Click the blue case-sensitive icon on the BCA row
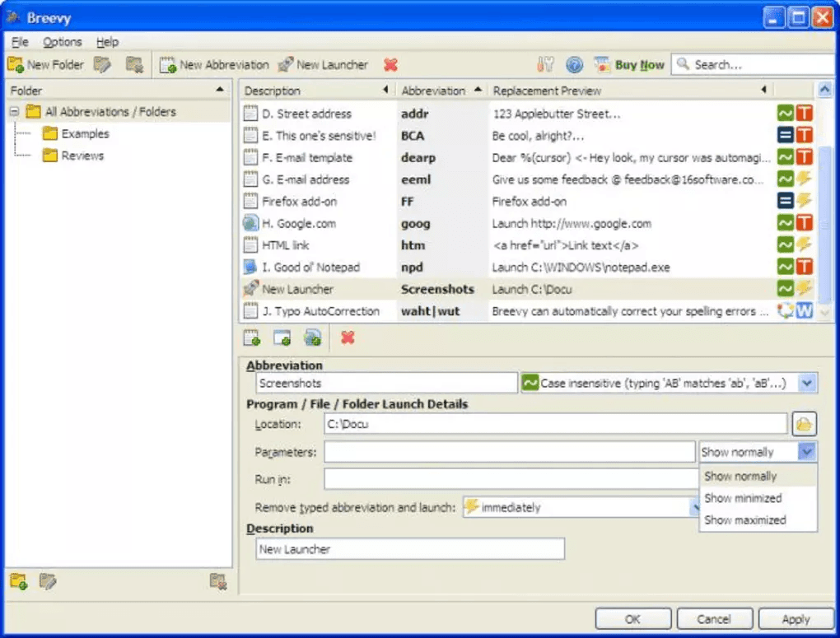 (x=786, y=136)
